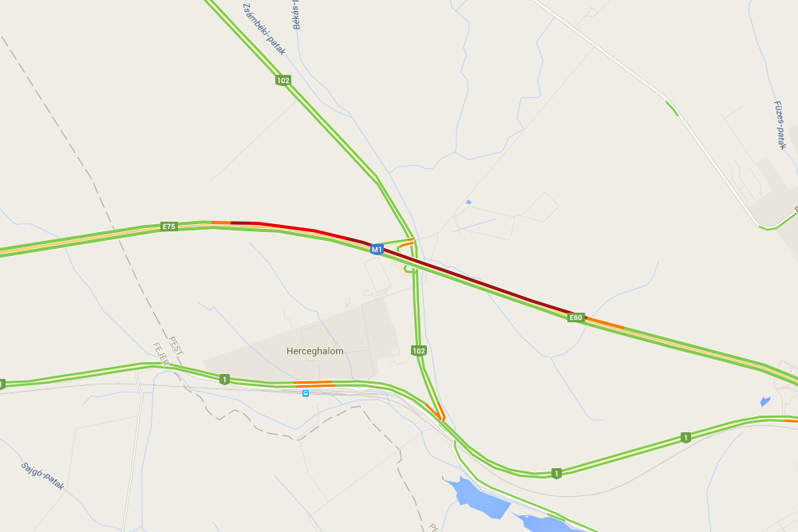Click the green E75 route shield
Image resolution: width=798 pixels, height=532 pixels.
click(169, 227)
